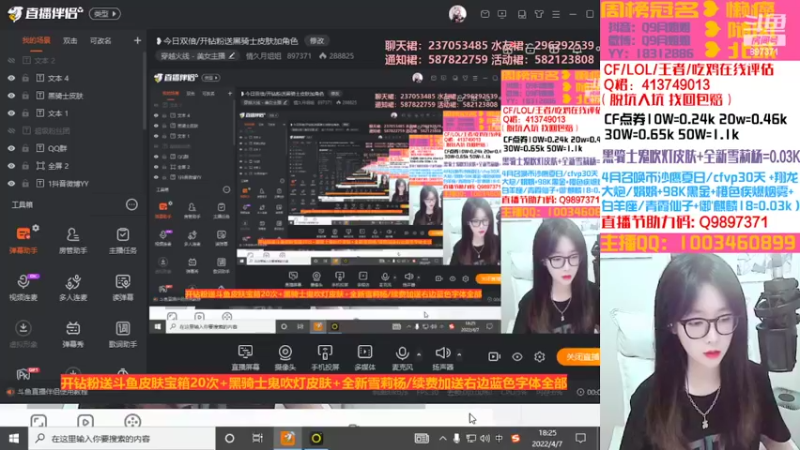Image resolution: width=800 pixels, height=450 pixels.
Task: Show the hidden 超级粉丝团 layer
Action: click(11, 131)
